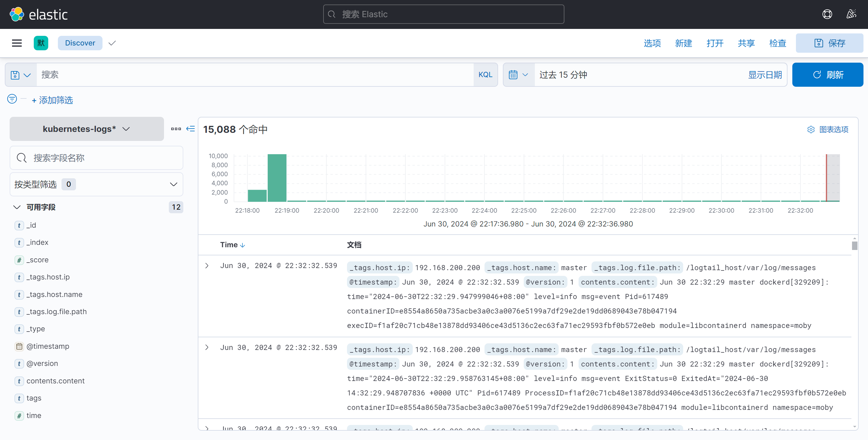Select the New menu item
Screen dimensions: 868x440
[683, 43]
